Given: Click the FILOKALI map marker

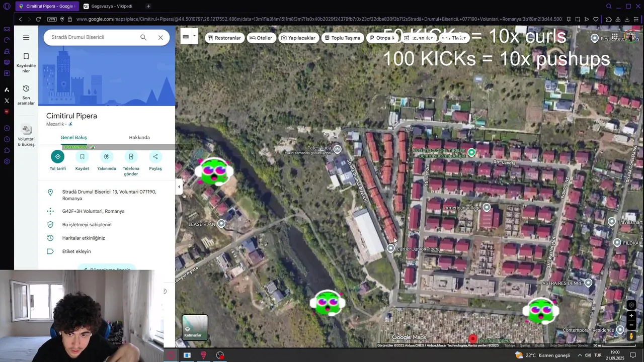Looking at the screenshot, I should click(x=617, y=243).
